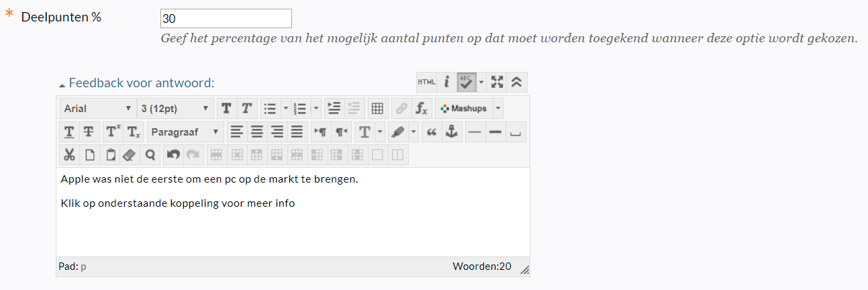Pick text color with T icon
Image resolution: width=868 pixels, height=290 pixels.
point(365,132)
